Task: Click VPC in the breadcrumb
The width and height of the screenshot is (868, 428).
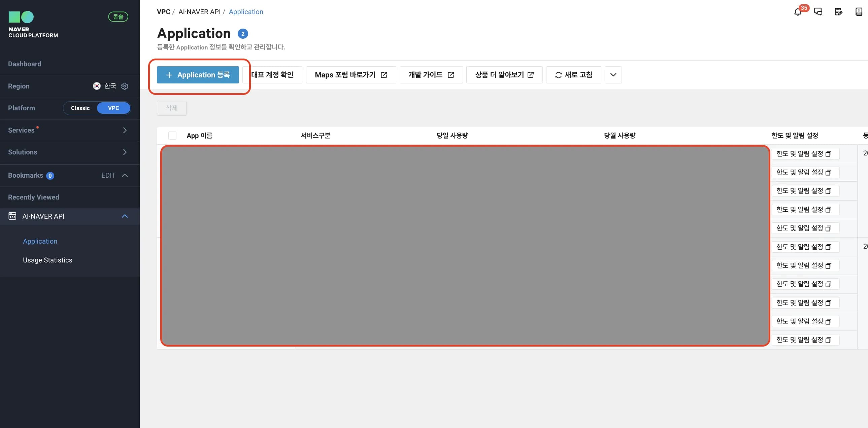Action: [163, 12]
